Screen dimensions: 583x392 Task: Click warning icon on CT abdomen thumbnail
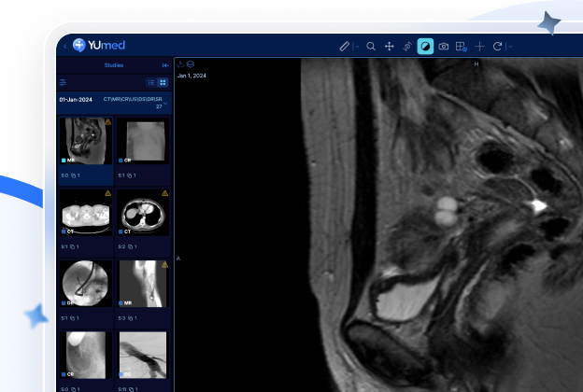pyautogui.click(x=165, y=193)
